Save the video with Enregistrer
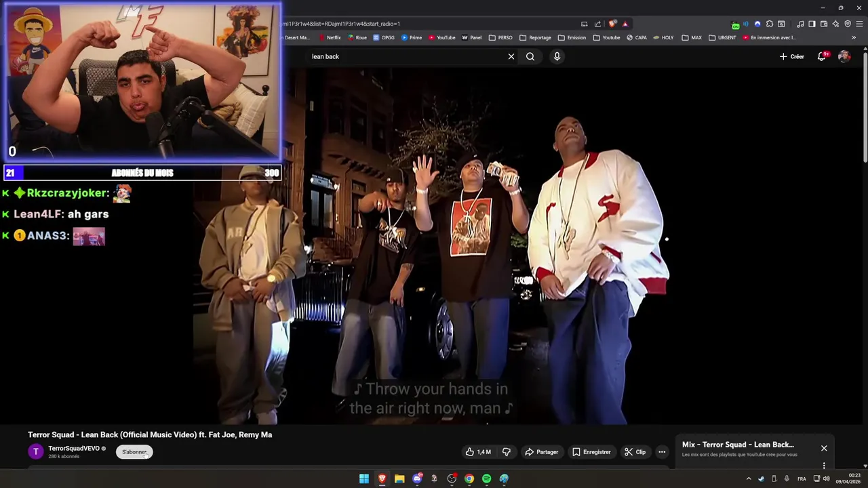 pyautogui.click(x=591, y=452)
